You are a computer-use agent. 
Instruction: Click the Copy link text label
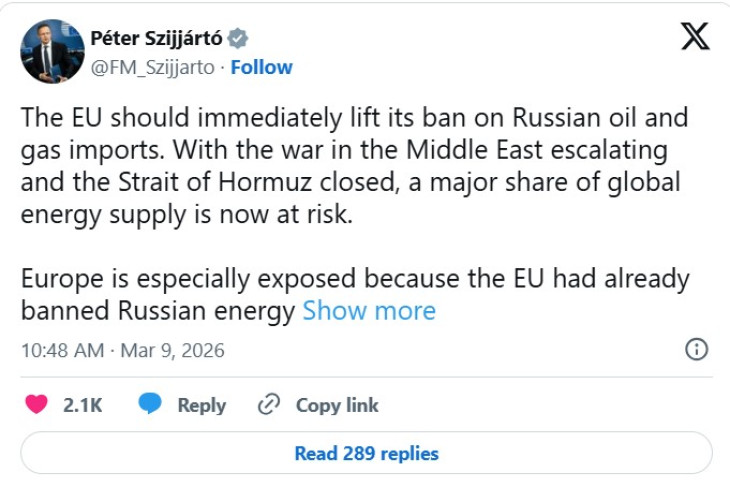tap(337, 405)
